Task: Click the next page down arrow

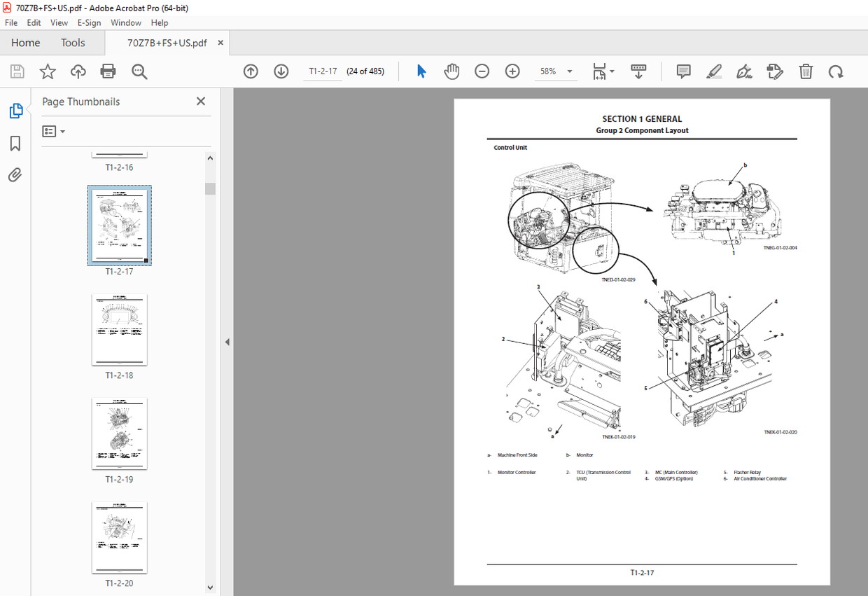Action: tap(281, 71)
